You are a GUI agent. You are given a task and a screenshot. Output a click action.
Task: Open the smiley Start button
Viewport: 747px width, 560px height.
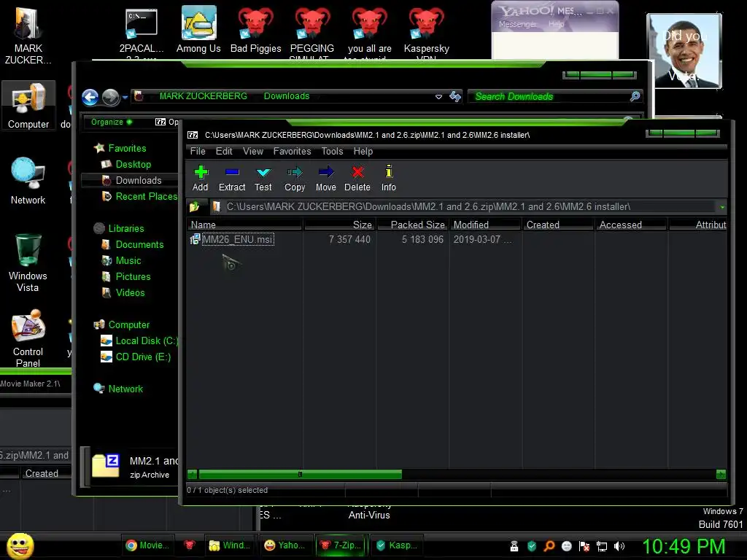[20, 545]
